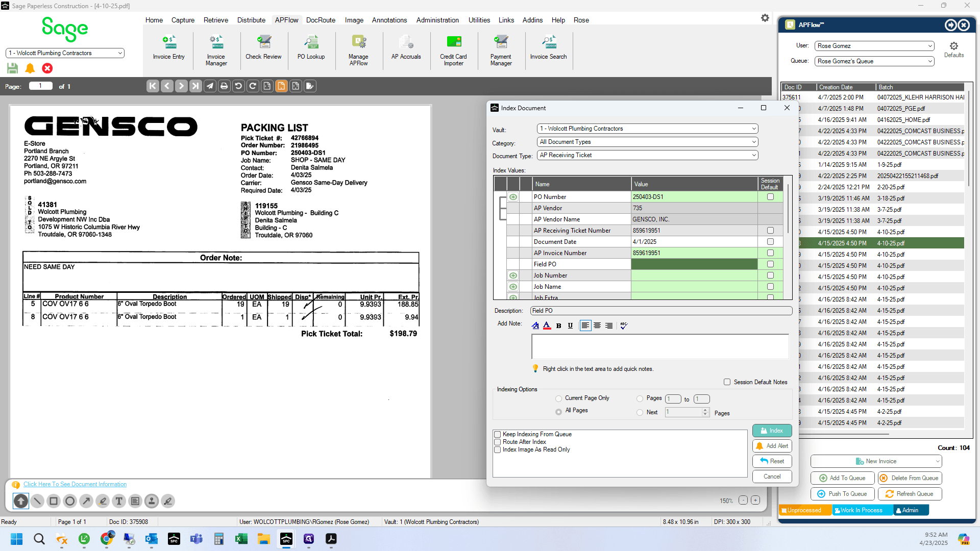Select the stamp annotation tool
Viewport: 980px width, 551px height.
tap(152, 501)
